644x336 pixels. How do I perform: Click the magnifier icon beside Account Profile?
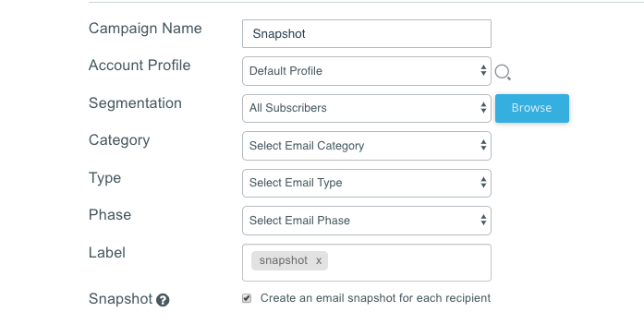pyautogui.click(x=503, y=72)
